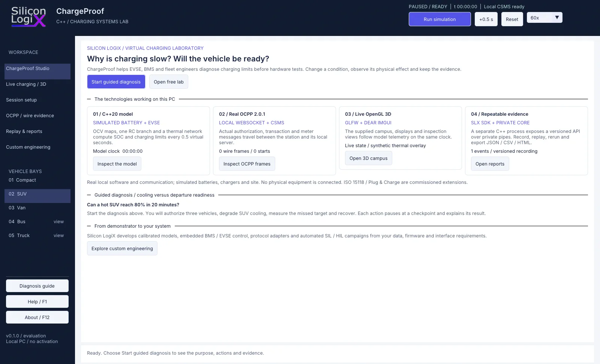600x364 pixels.
Task: Click Start guided diagnosis
Action: [116, 82]
